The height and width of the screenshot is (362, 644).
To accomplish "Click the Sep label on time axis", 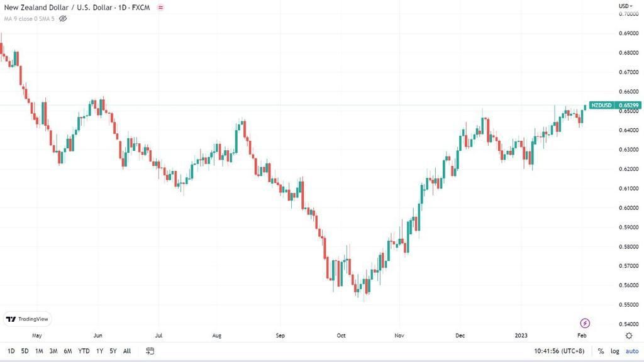I will point(280,336).
